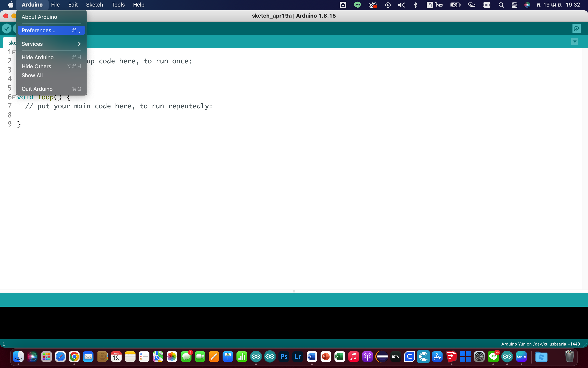Click the black console output area
588x368 pixels.
pos(294,323)
